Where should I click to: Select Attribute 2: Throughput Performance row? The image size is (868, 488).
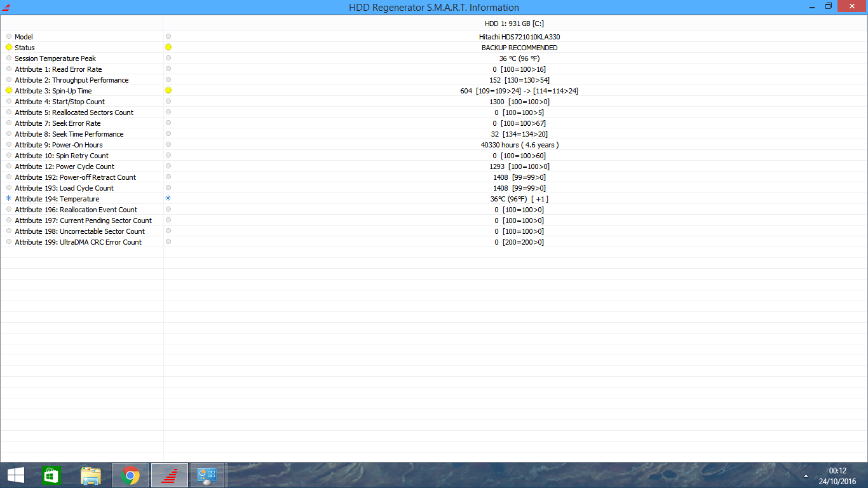pos(72,80)
